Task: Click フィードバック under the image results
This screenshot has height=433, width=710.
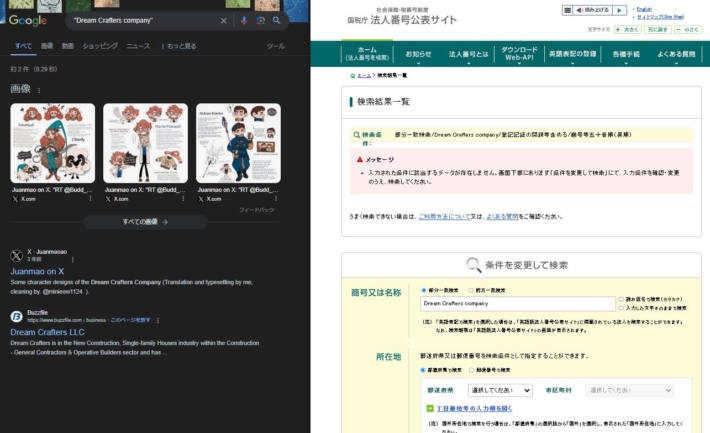Action: (x=257, y=210)
